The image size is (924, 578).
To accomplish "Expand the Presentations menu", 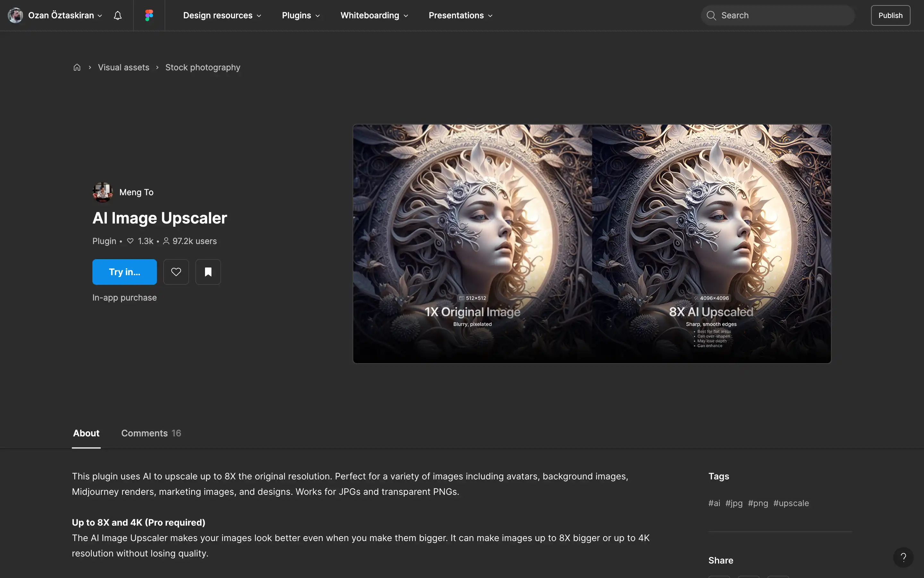I will click(x=460, y=15).
